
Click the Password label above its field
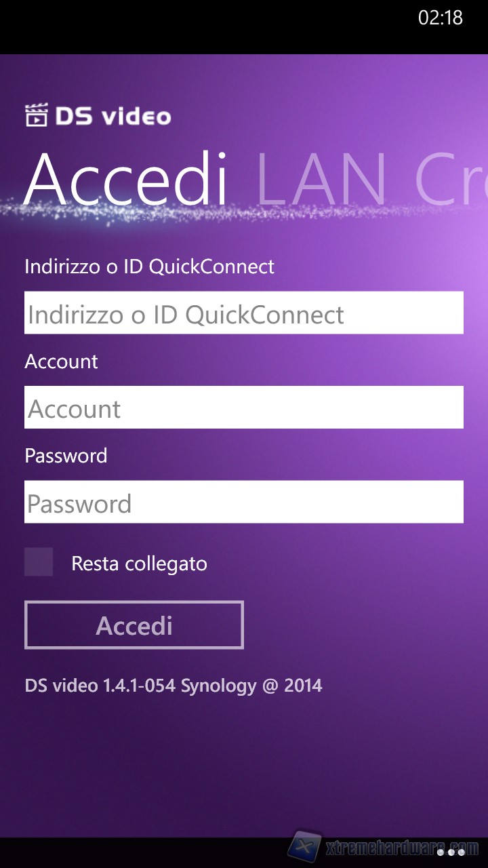(x=66, y=455)
